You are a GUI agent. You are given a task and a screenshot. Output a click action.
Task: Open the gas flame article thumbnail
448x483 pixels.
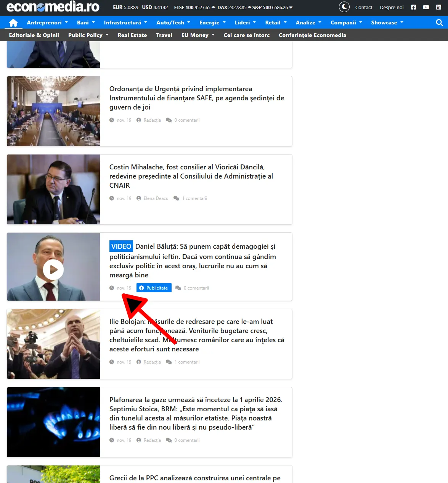coord(53,422)
